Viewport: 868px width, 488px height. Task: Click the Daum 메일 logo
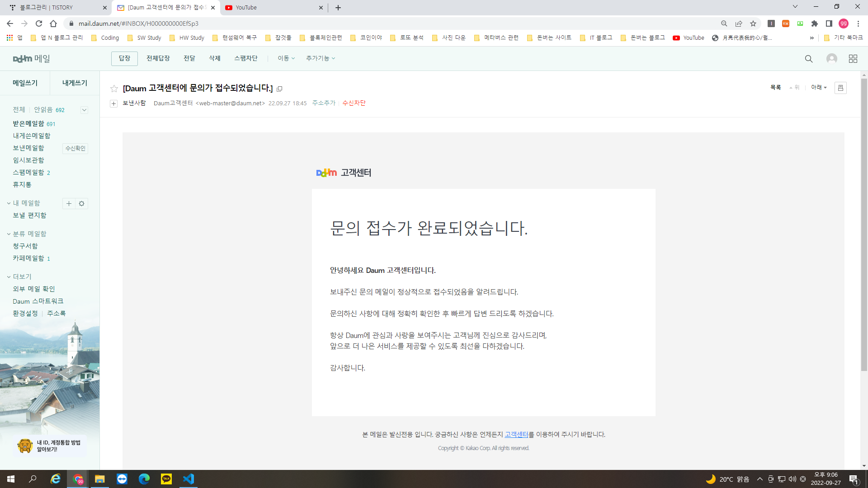pos(31,59)
